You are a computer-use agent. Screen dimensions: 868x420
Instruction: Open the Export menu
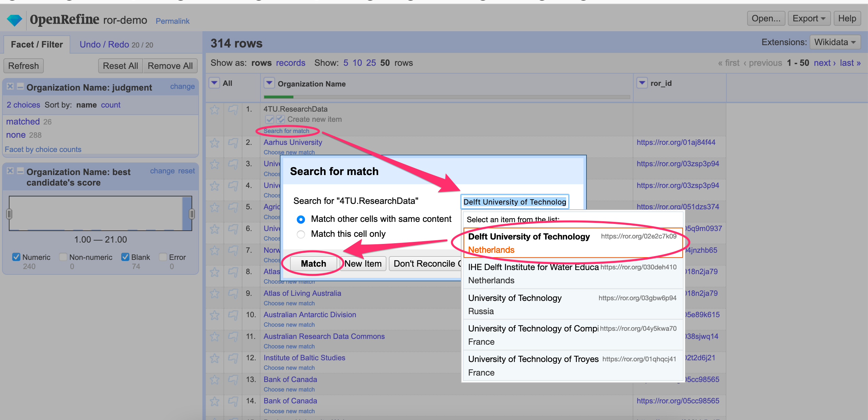[809, 19]
